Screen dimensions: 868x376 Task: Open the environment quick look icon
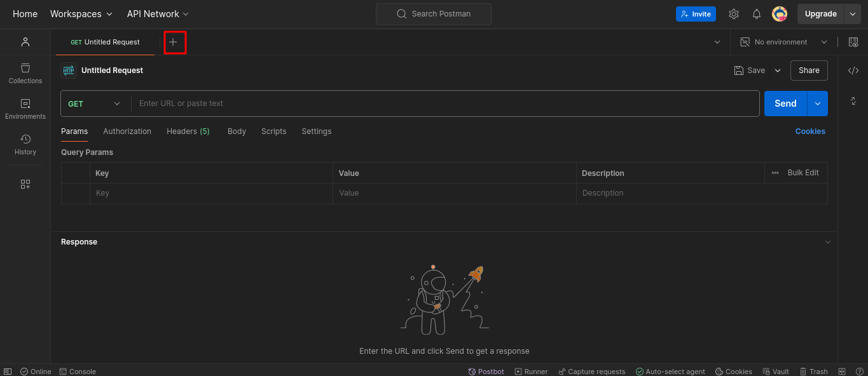point(853,42)
